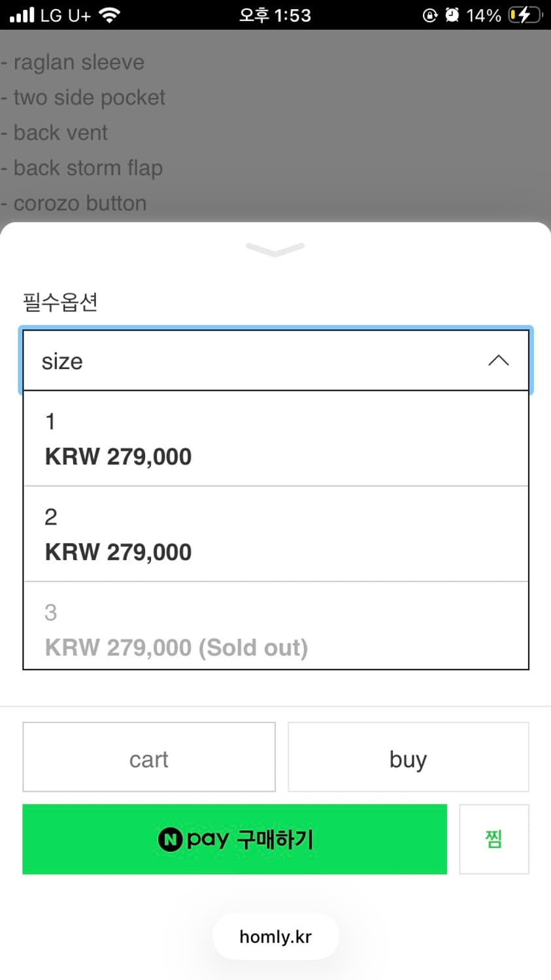Tap the 찜 wishlist button

point(493,840)
